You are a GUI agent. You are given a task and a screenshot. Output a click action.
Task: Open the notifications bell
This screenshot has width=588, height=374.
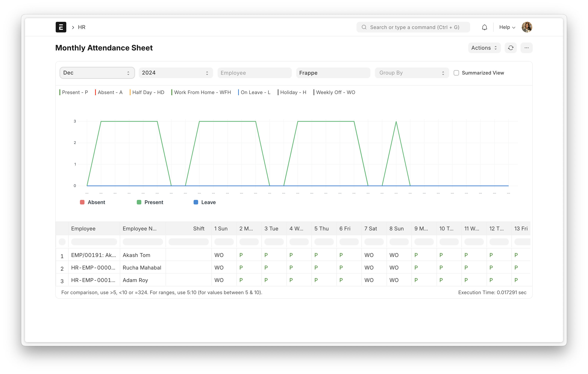[x=484, y=27]
